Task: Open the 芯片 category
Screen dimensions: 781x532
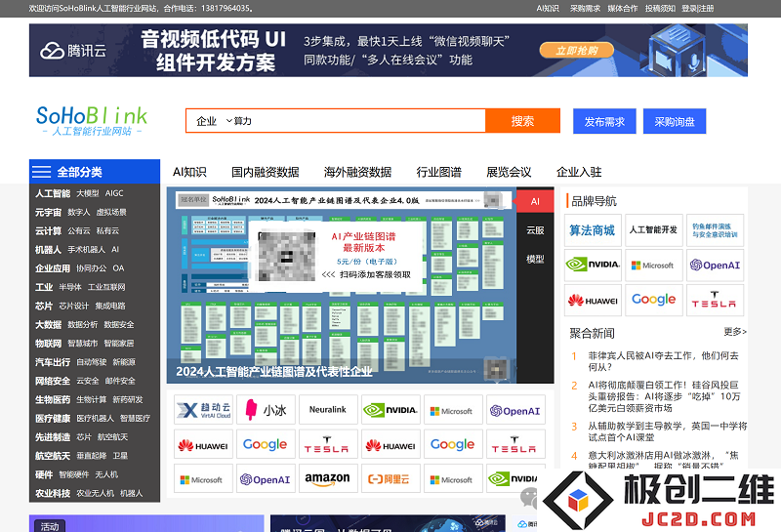Action: (43, 306)
